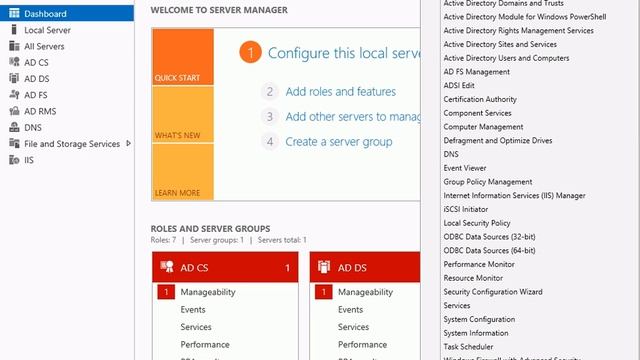640x360 pixels.
Task: Open Active Directory Domains and Trusts
Action: coord(503,3)
